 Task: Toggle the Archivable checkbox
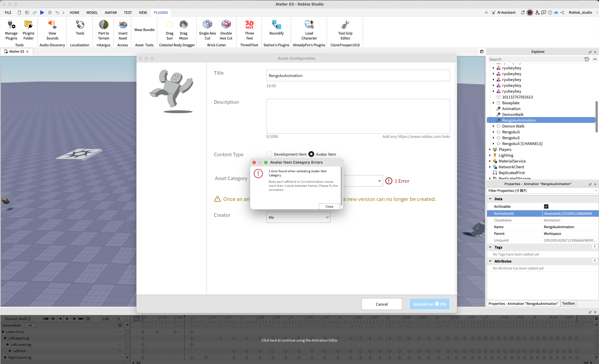[546, 206]
